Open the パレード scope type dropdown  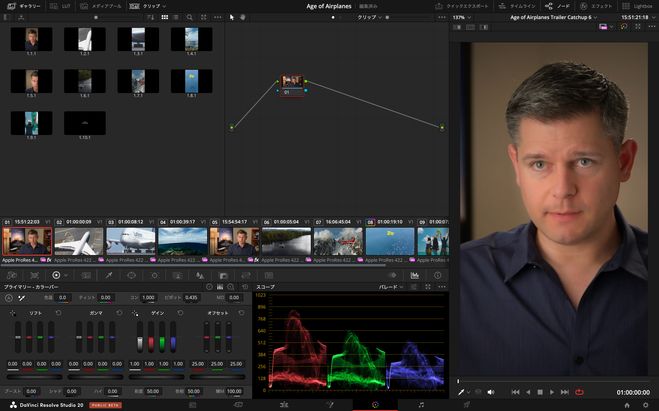pyautogui.click(x=391, y=287)
